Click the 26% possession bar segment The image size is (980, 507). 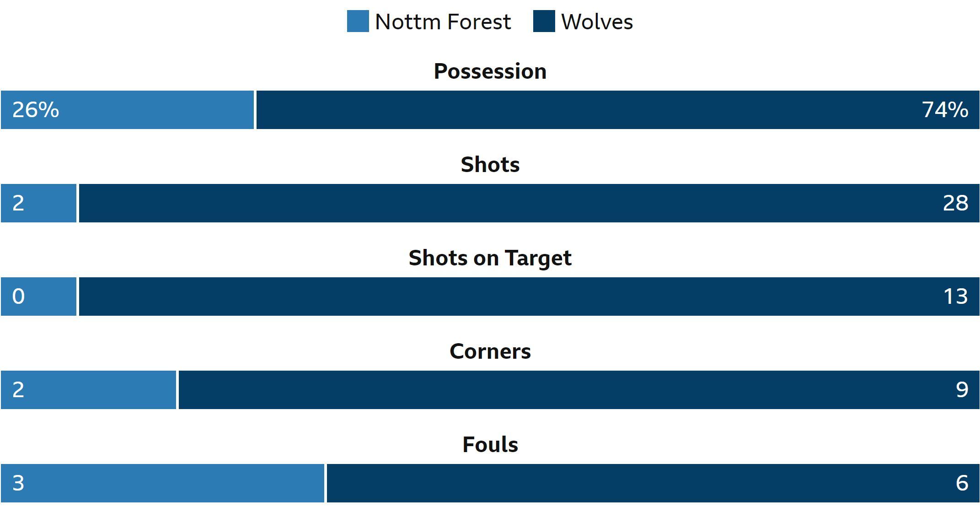[x=127, y=110]
